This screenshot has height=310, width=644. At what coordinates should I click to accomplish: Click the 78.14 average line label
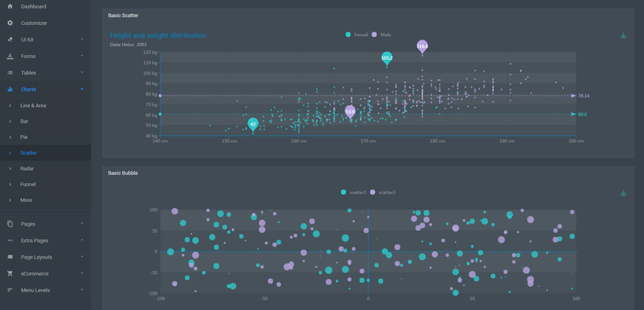pos(584,96)
